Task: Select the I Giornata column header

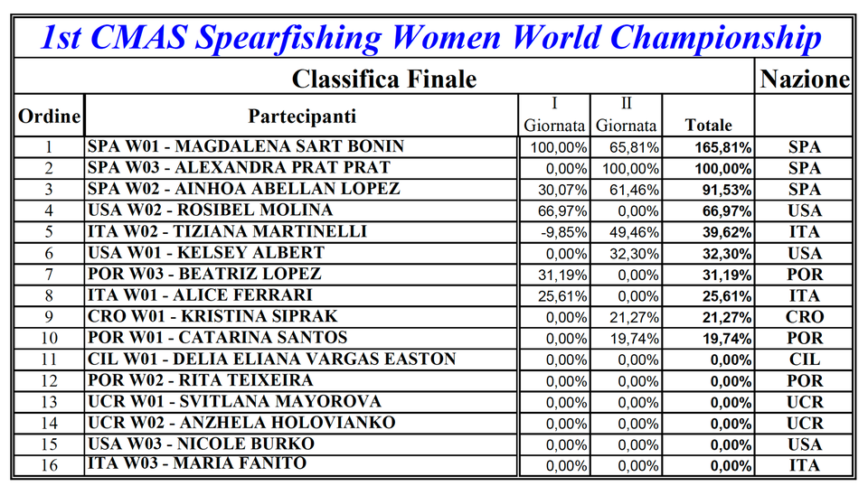Action: [x=554, y=117]
